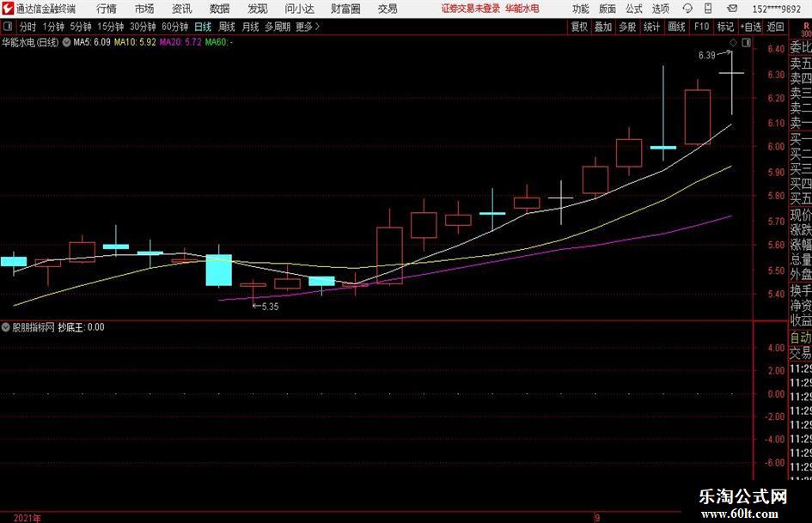Click the 6.40 price axis label
The image size is (812, 523).
(x=776, y=49)
